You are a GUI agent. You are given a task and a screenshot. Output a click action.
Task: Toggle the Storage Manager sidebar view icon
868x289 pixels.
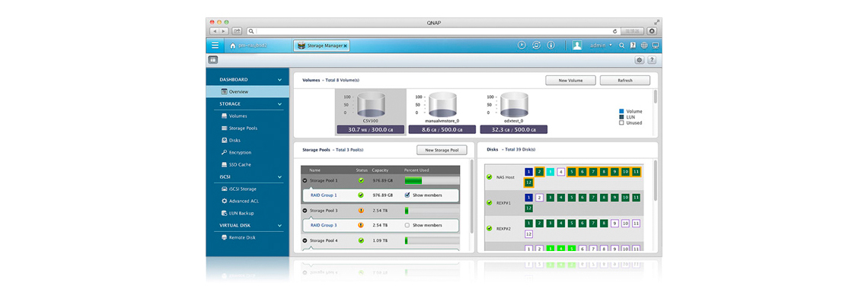click(212, 59)
